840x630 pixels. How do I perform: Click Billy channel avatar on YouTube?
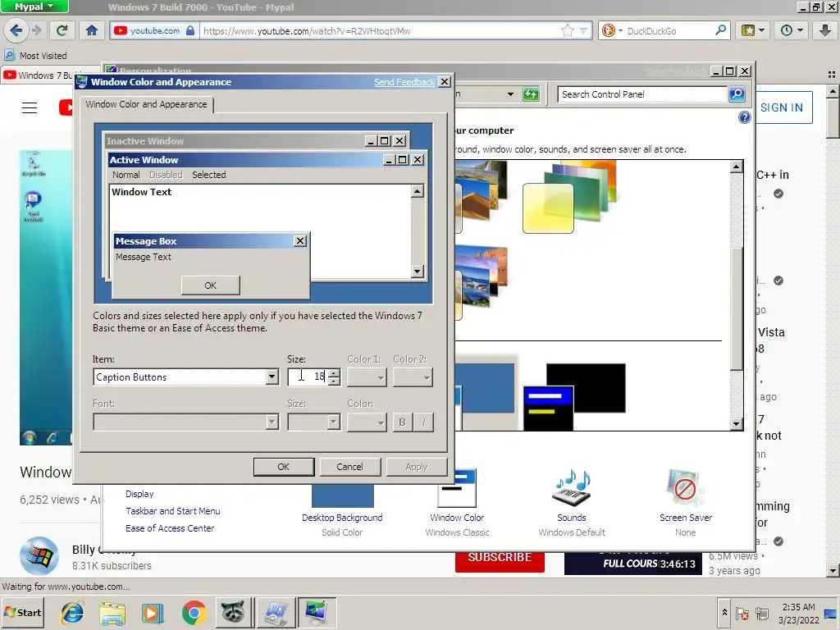pyautogui.click(x=39, y=555)
